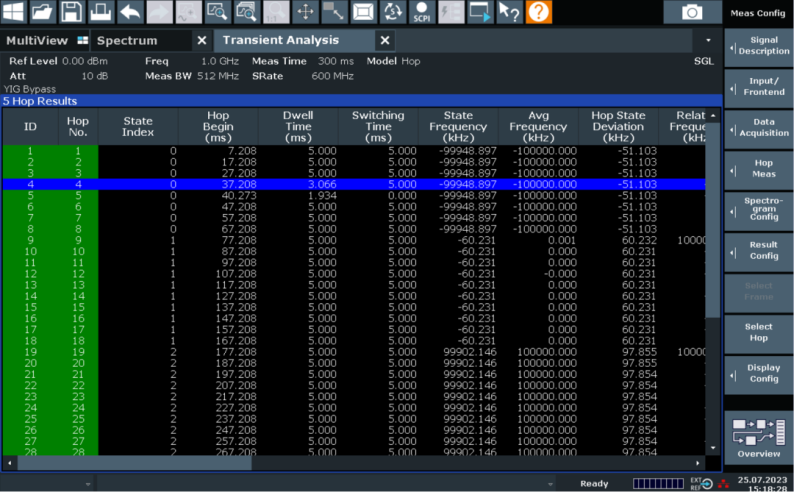The height and width of the screenshot is (492, 794).
Task: Click the horizontal scrollbar thumb
Action: point(135,463)
